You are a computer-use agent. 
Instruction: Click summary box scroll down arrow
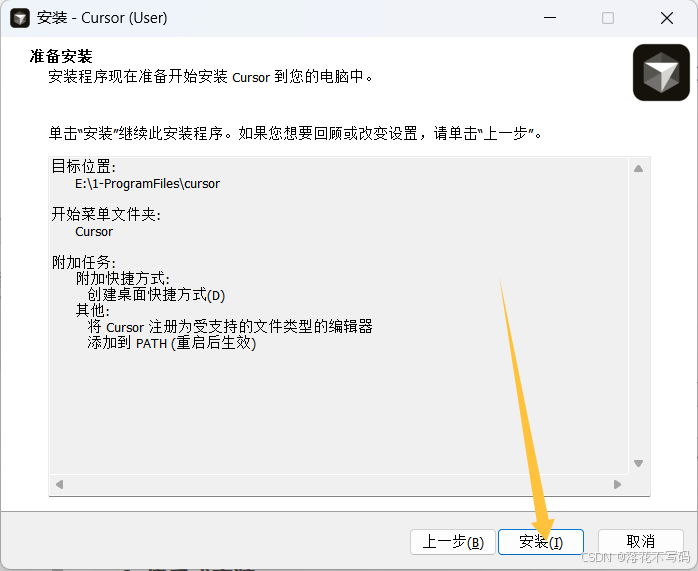click(x=638, y=463)
